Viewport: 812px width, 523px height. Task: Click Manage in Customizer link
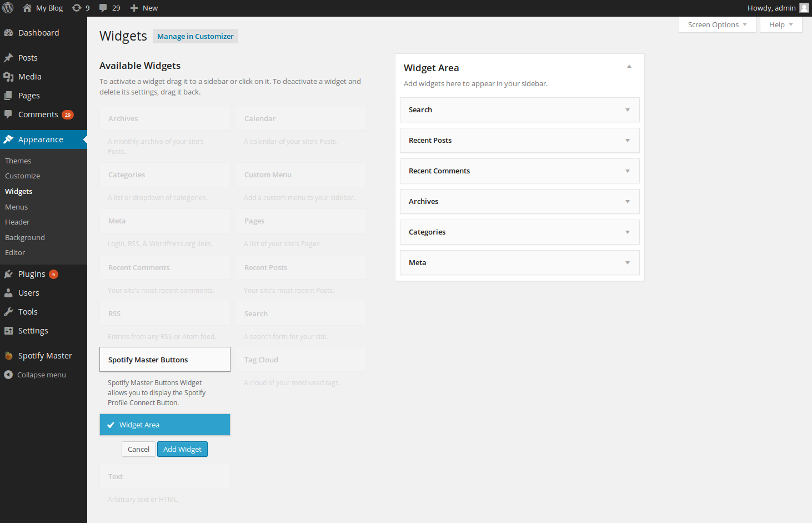(x=196, y=36)
